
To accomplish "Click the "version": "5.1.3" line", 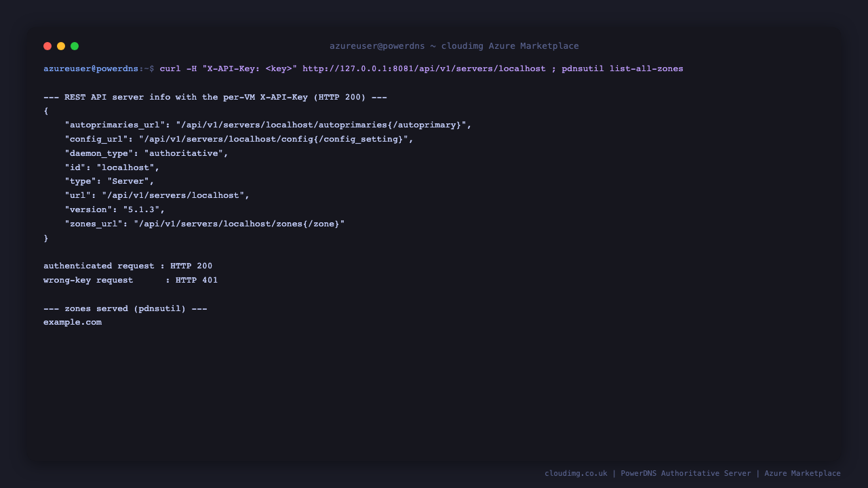I will click(115, 209).
